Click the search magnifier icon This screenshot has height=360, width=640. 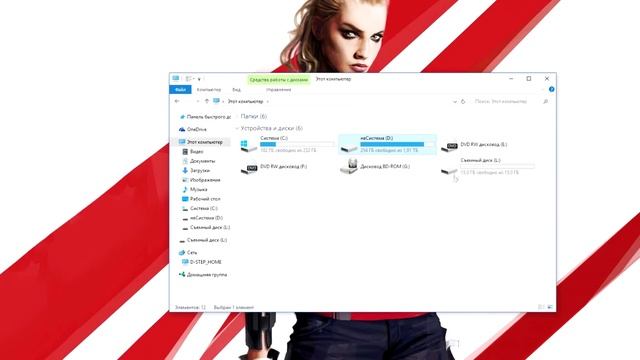tap(545, 101)
